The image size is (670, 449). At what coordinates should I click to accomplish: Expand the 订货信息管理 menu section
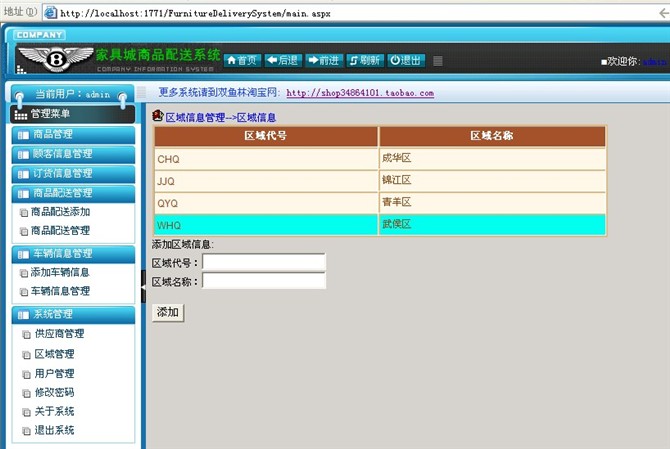pyautogui.click(x=73, y=174)
